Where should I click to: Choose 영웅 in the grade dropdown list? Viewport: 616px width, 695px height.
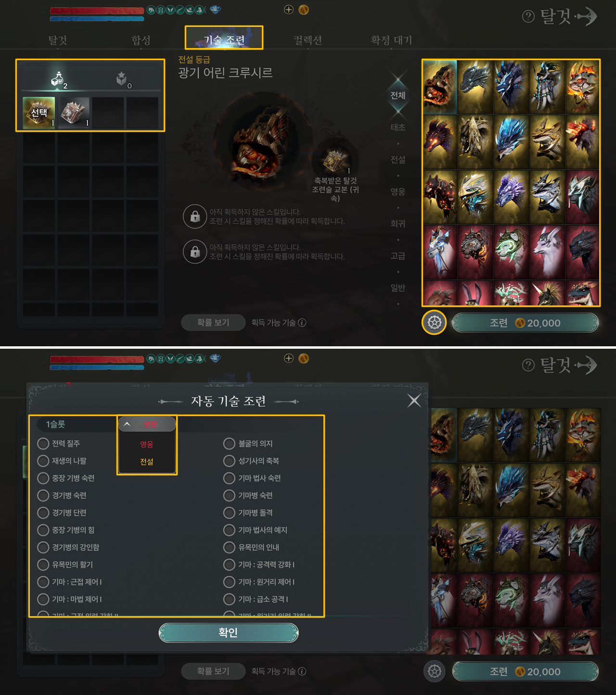147,444
